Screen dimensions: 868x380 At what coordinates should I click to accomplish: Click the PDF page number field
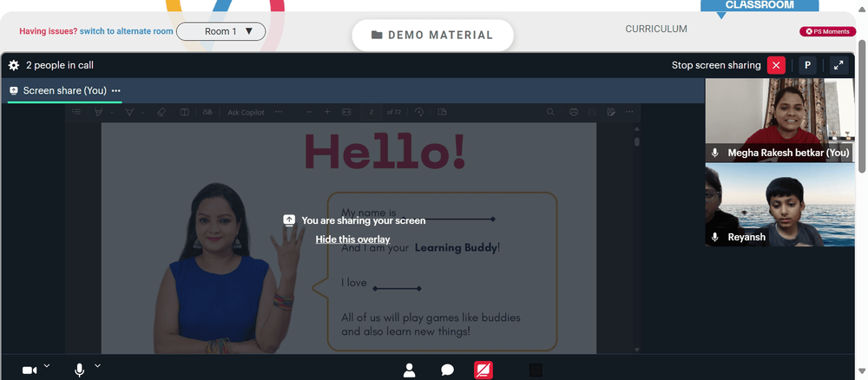pos(372,112)
